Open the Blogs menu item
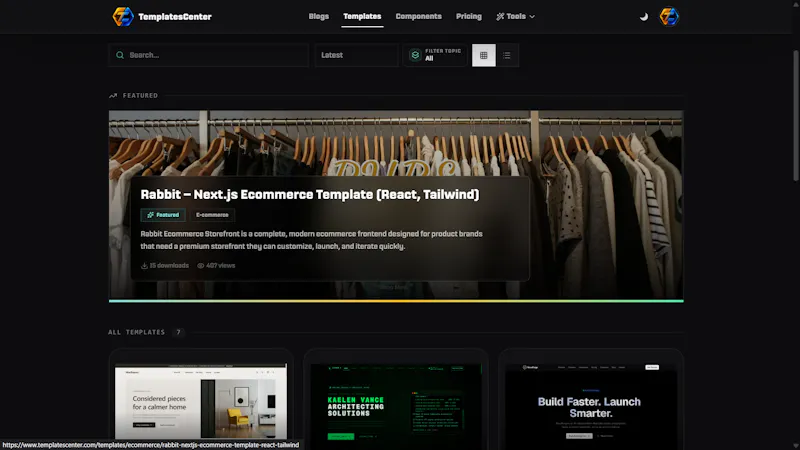This screenshot has height=450, width=800. coord(318,16)
